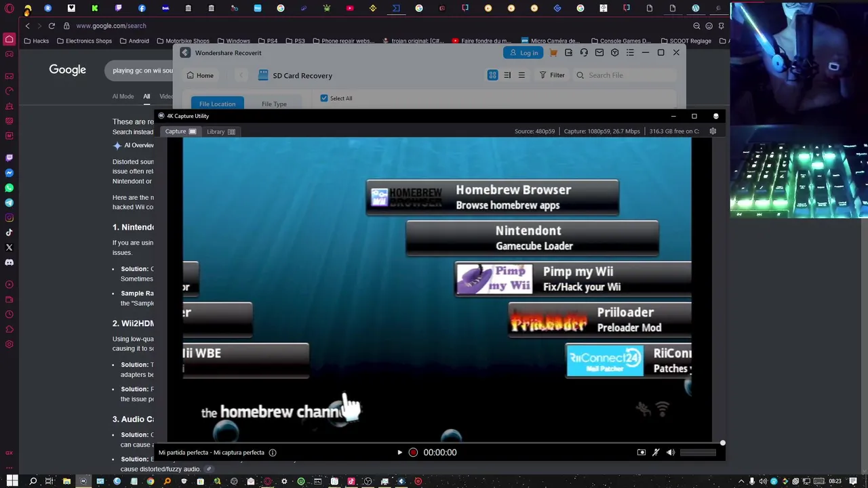Open the Android bookmark folder

(x=134, y=41)
